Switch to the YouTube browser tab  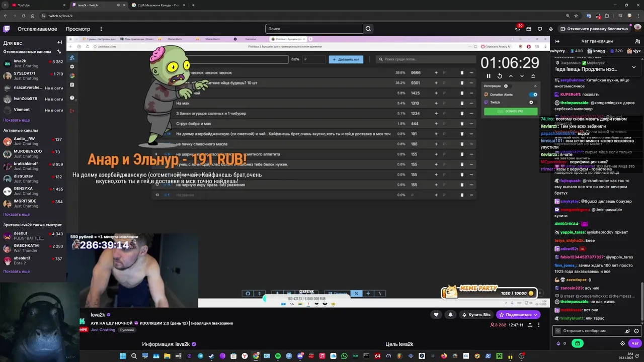pyautogui.click(x=38, y=5)
